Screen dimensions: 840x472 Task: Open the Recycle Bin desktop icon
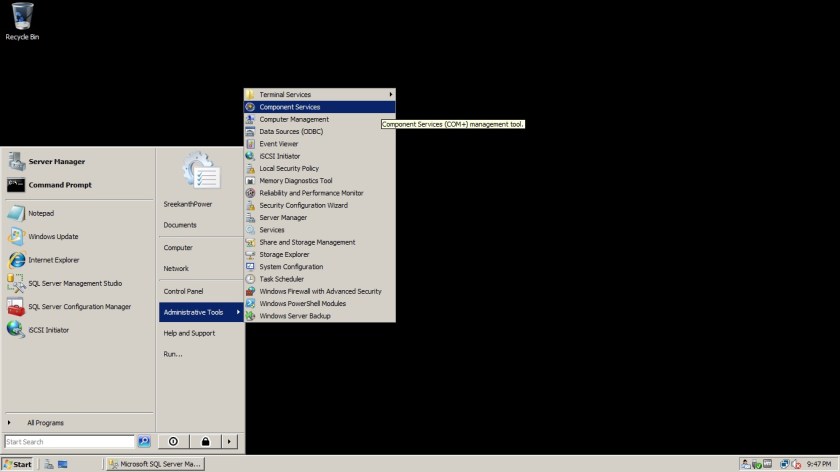(21, 16)
